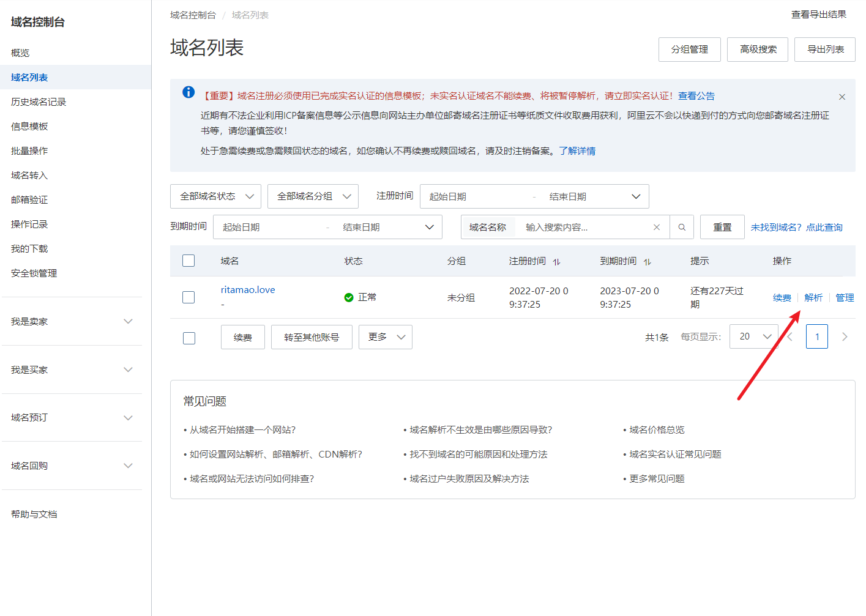The width and height of the screenshot is (866, 616).
Task: Expand the 域名回购 sidebar section
Action: 72,466
